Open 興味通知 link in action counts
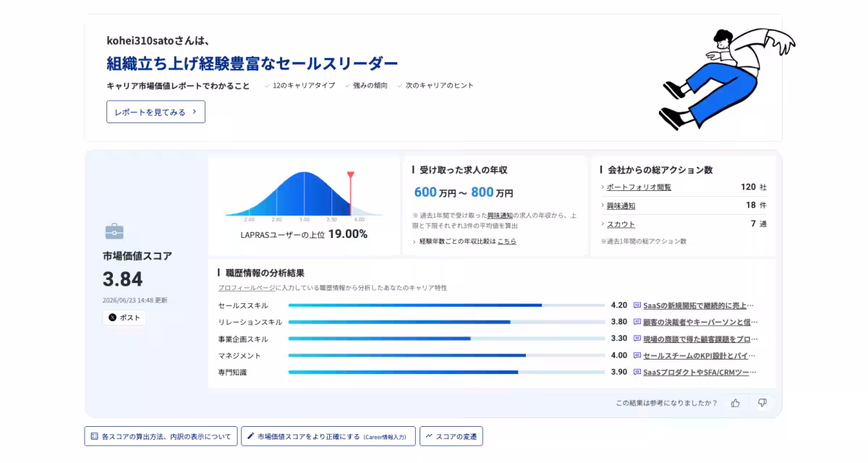The width and height of the screenshot is (868, 463). pyautogui.click(x=621, y=205)
